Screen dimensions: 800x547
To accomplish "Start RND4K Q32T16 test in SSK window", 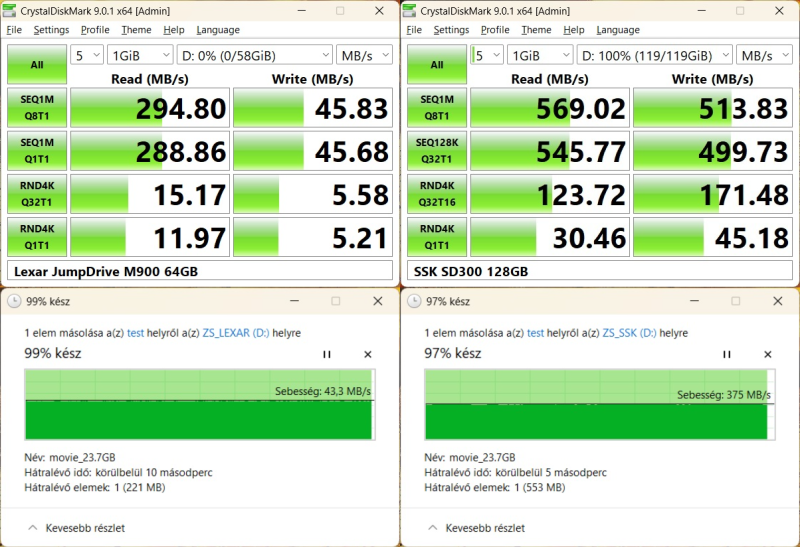I will click(x=437, y=194).
